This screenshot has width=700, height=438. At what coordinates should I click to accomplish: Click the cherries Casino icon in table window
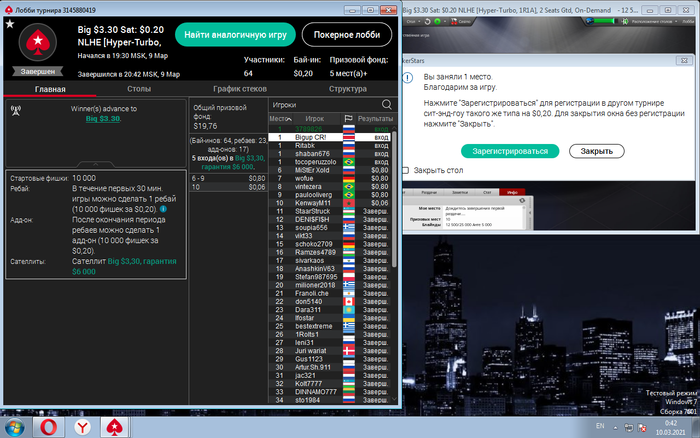coord(454,21)
